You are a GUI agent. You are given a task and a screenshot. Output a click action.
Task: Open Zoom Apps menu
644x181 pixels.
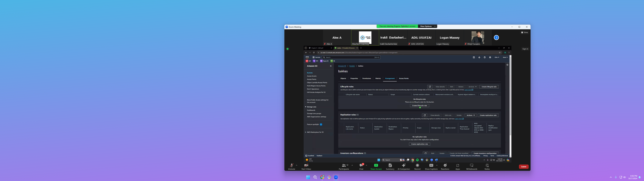tap(457, 166)
